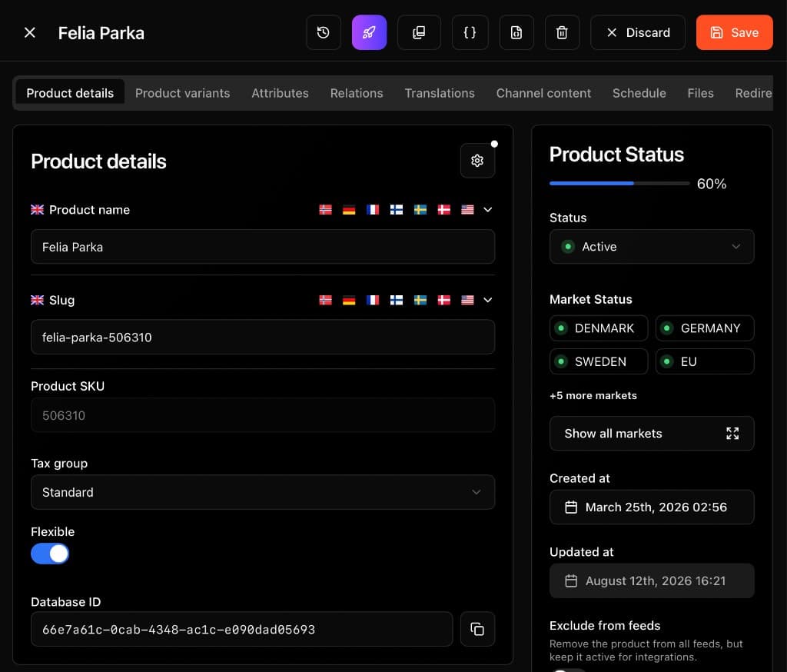Screen dimensions: 787x672
Task: Expand Product name language list chevron
Action: point(488,209)
